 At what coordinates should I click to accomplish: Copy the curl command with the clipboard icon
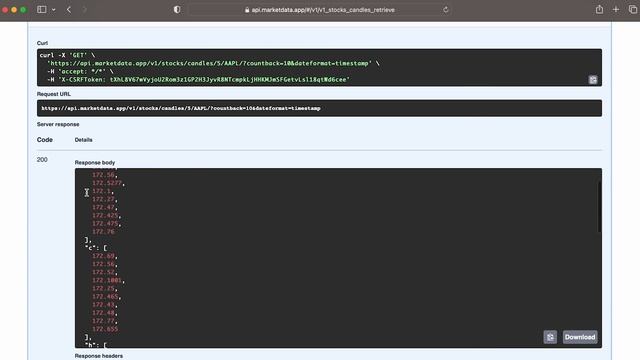pyautogui.click(x=593, y=80)
